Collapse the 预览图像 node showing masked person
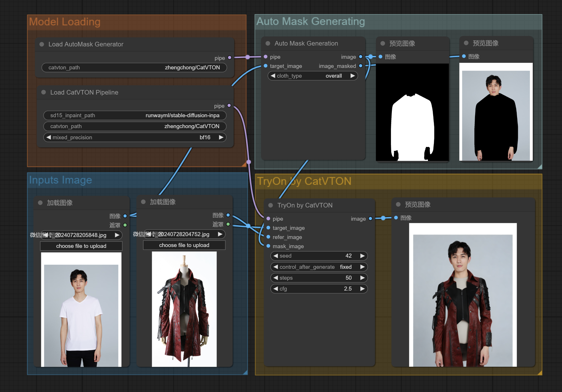 (x=466, y=43)
